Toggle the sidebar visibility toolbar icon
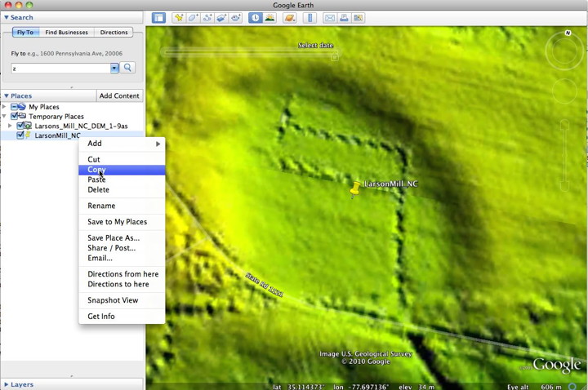Image resolution: width=588 pixels, height=390 pixels. 158,17
